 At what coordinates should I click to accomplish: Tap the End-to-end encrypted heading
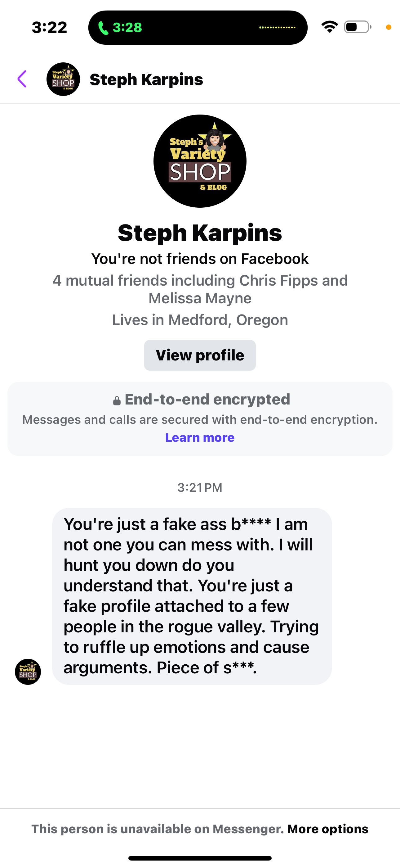(207, 399)
